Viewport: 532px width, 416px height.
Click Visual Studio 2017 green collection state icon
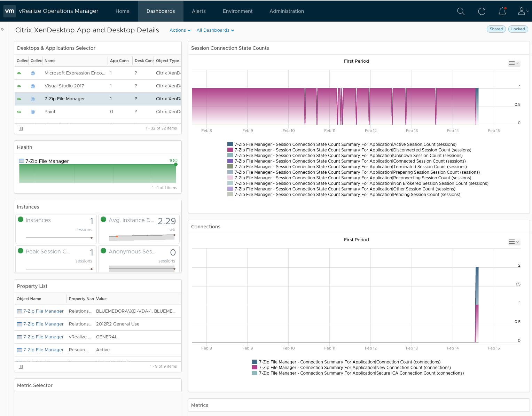coord(19,86)
